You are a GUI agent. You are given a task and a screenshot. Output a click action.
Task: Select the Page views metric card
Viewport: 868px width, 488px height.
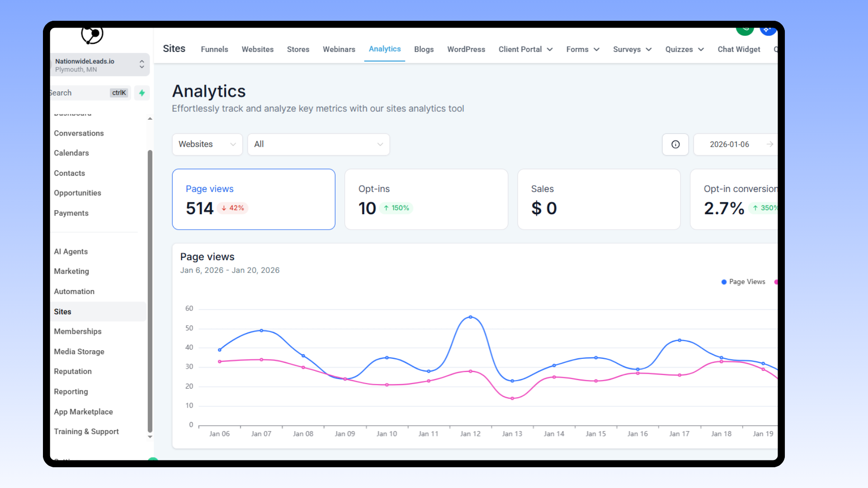[253, 199]
